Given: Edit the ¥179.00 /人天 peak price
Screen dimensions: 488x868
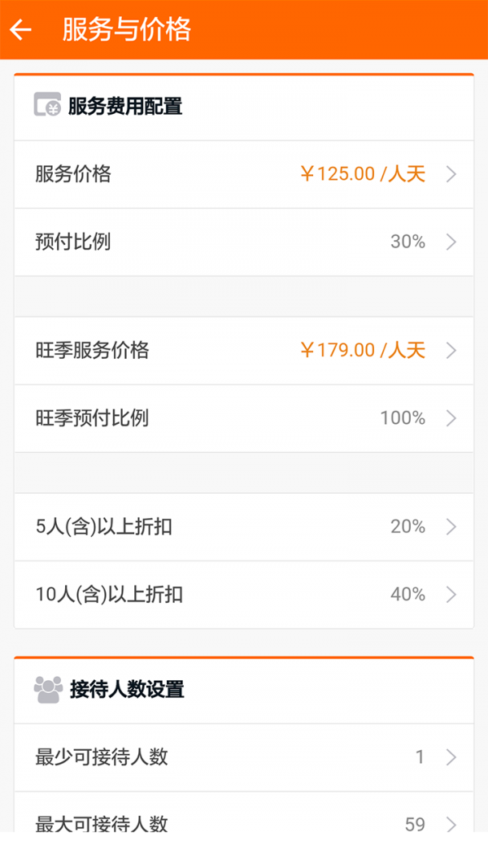Looking at the screenshot, I should point(363,351).
